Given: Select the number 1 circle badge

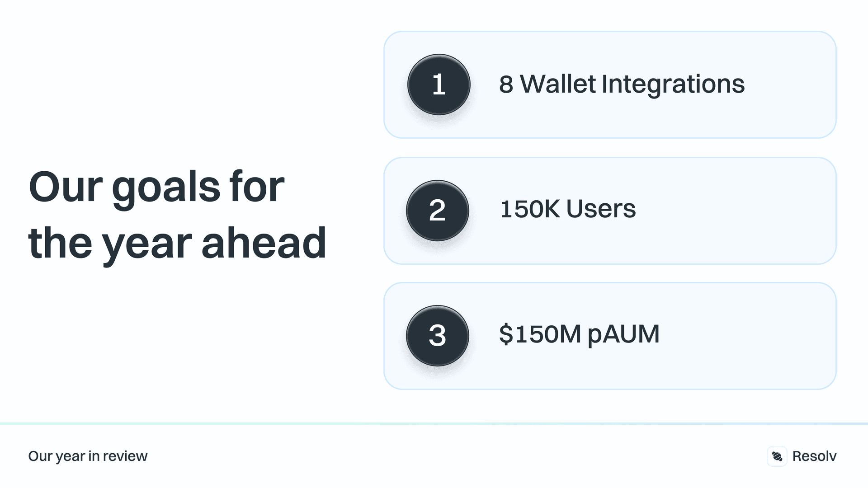Looking at the screenshot, I should (439, 84).
